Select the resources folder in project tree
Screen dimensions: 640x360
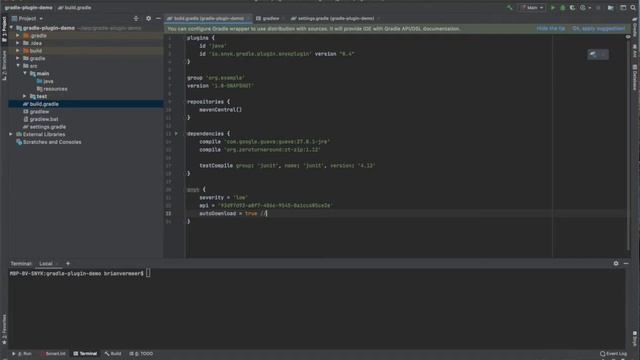coord(52,89)
